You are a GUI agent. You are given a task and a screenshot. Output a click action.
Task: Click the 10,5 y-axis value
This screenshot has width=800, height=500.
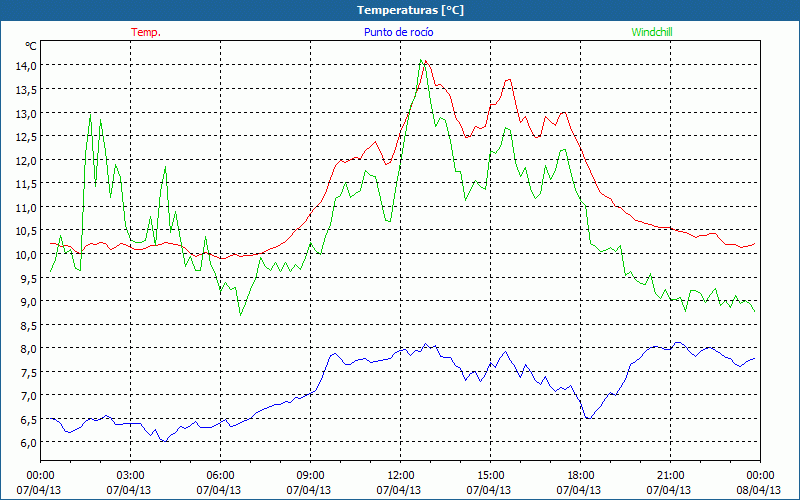tap(26, 231)
